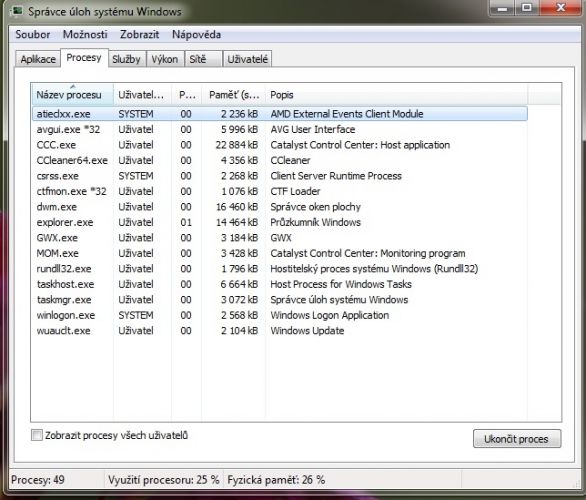Click the Task Manager title bar icon
Screen dimensions: 586x500
[x=16, y=11]
